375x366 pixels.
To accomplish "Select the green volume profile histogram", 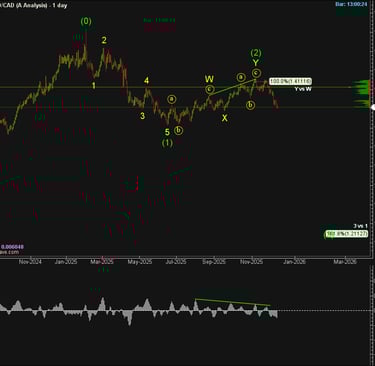I will [361, 94].
